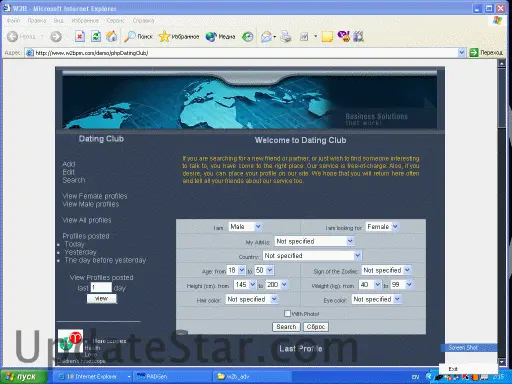Open View All profiles link
Viewport: 512px width, 384px height.
tap(87, 220)
